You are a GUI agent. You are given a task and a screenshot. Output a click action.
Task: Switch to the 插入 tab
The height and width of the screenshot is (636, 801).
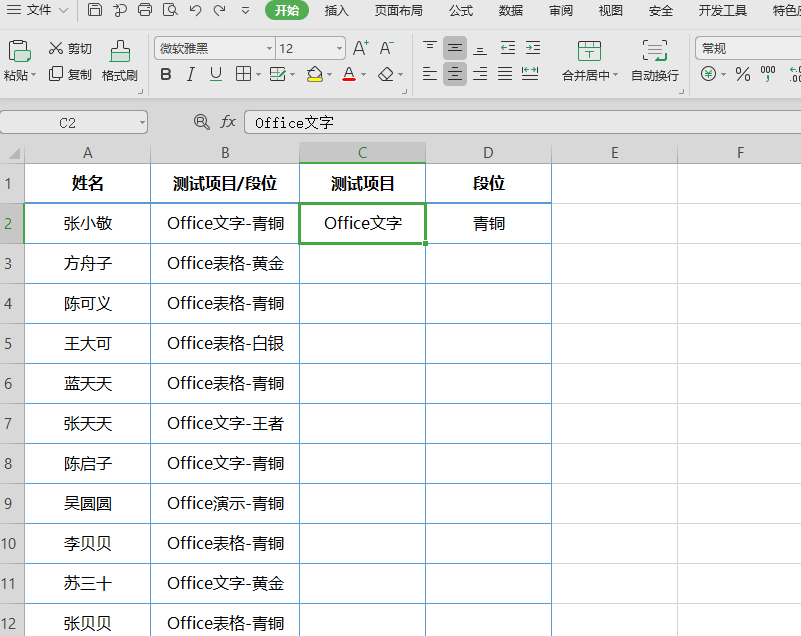[x=336, y=10]
